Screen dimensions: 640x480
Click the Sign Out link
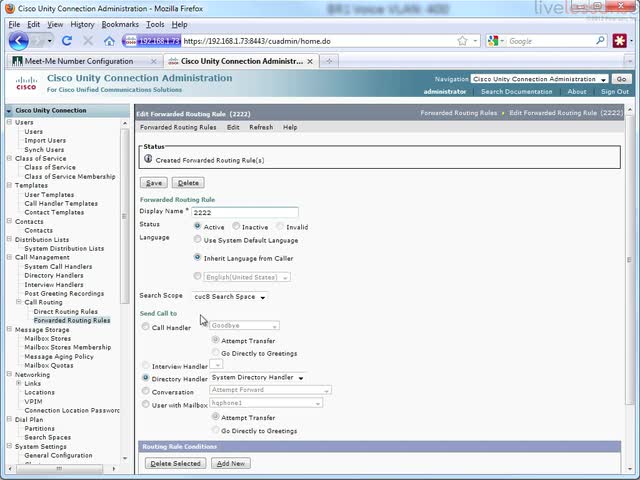[615, 91]
